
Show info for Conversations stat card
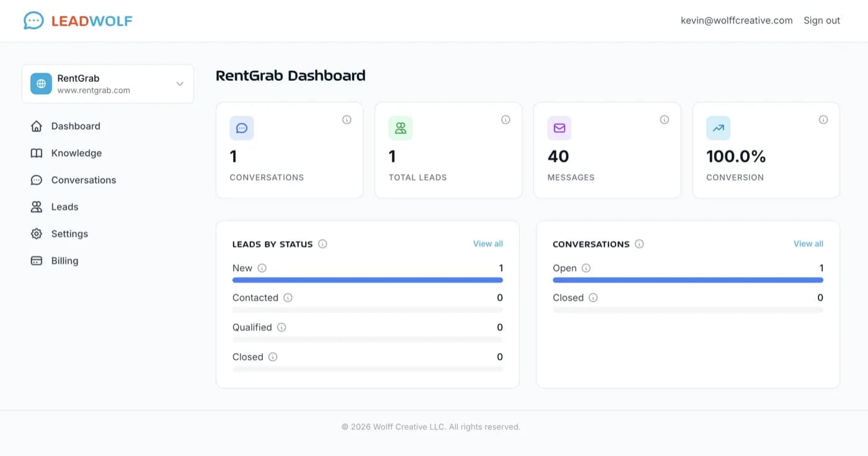point(347,120)
